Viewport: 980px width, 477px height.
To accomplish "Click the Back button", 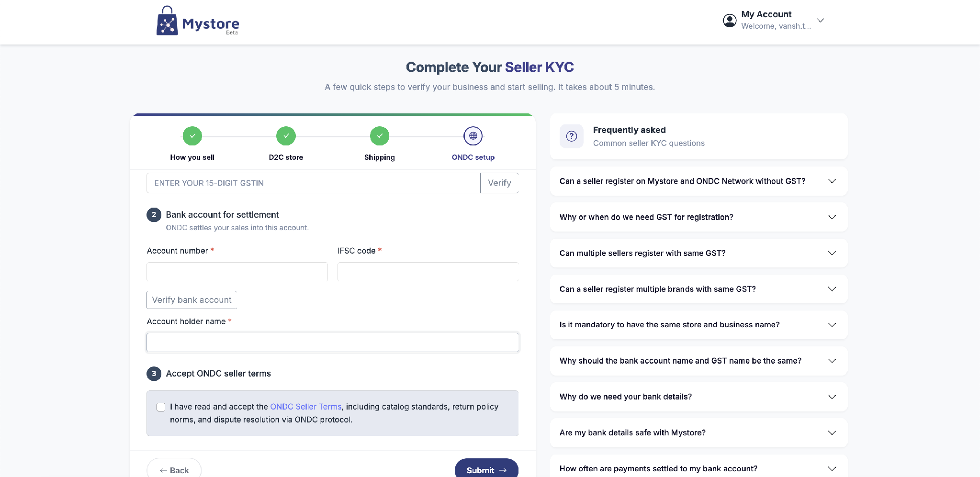I will pyautogui.click(x=174, y=470).
